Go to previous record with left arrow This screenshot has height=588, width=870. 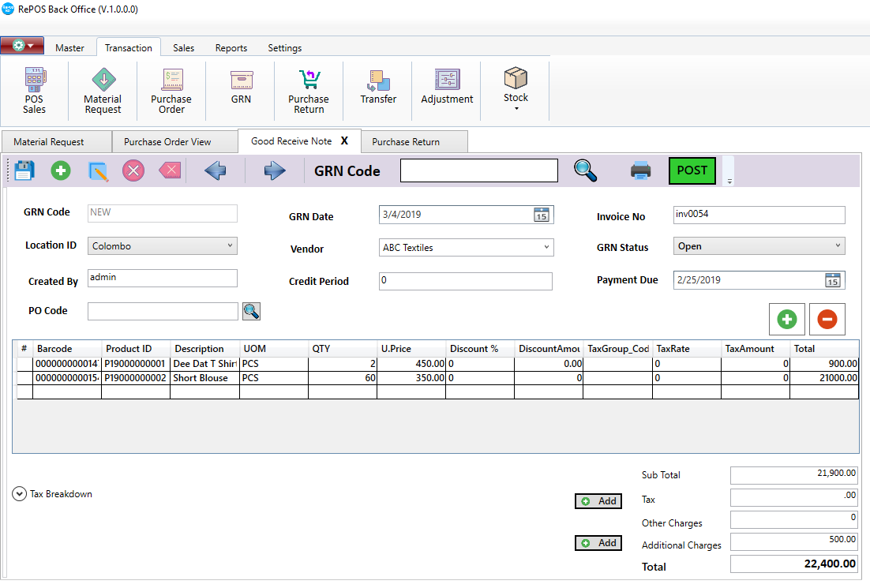pyautogui.click(x=216, y=170)
